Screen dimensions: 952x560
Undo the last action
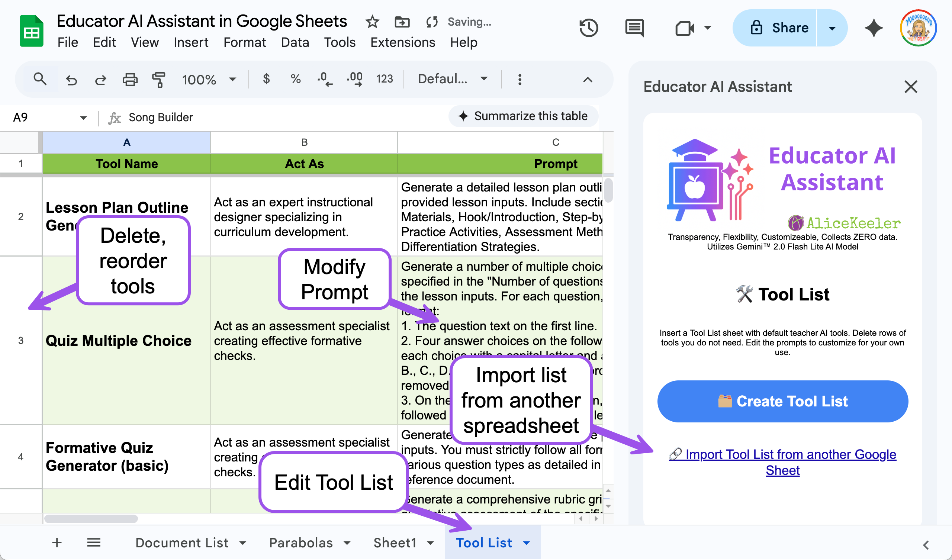[71, 80]
